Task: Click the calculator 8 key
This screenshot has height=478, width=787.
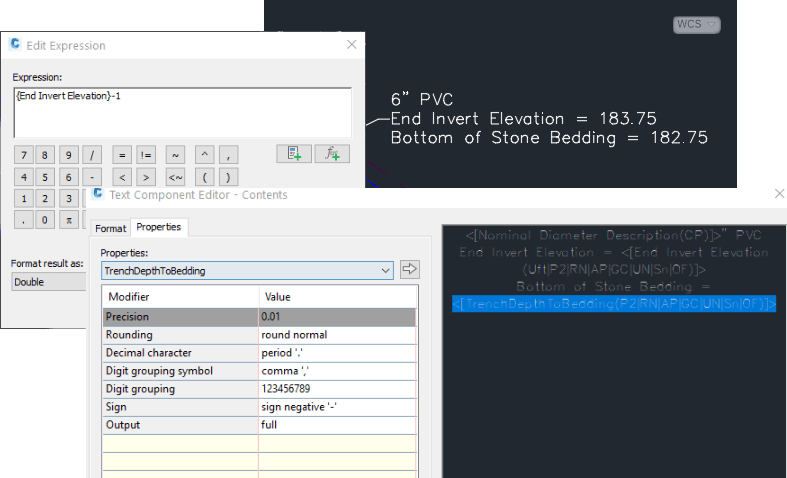Action: point(45,155)
